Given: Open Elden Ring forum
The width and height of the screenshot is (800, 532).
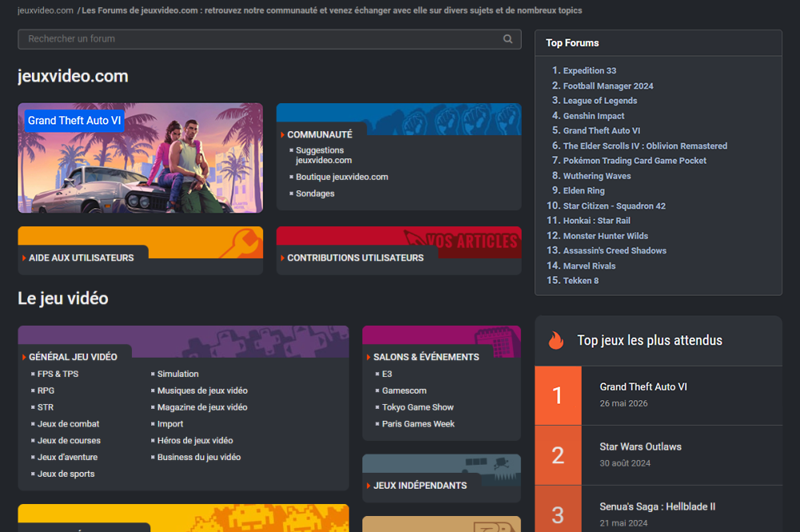Looking at the screenshot, I should (x=584, y=190).
